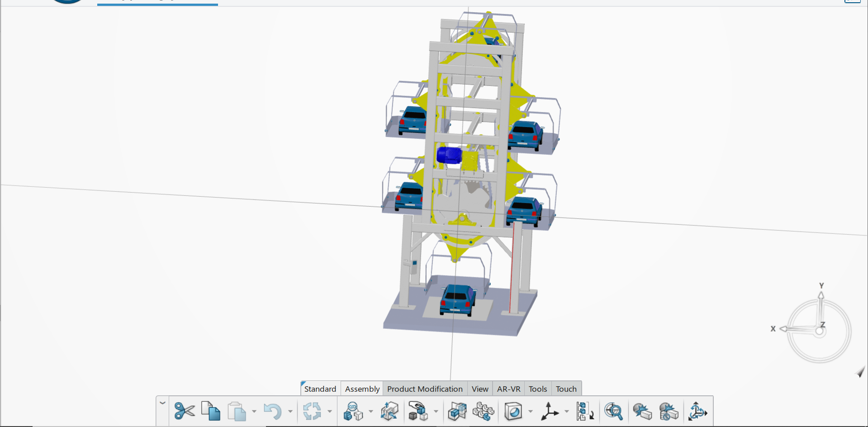
Task: Open the Tools tab
Action: pyautogui.click(x=538, y=389)
